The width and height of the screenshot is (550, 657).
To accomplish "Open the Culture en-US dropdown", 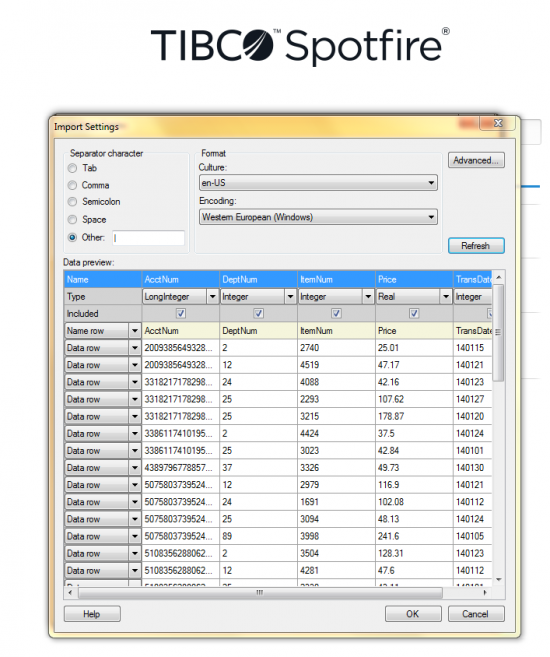I will (x=318, y=183).
